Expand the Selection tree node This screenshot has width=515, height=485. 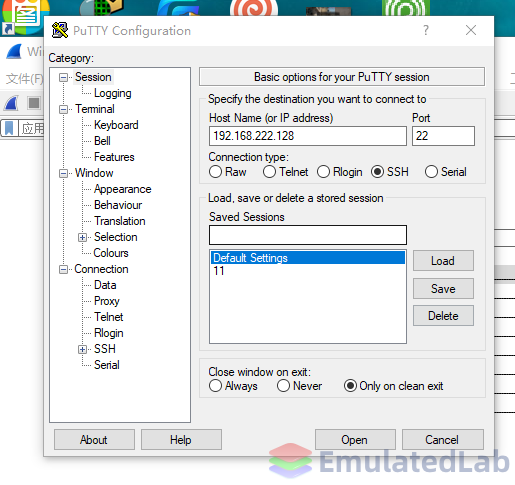pyautogui.click(x=82, y=238)
